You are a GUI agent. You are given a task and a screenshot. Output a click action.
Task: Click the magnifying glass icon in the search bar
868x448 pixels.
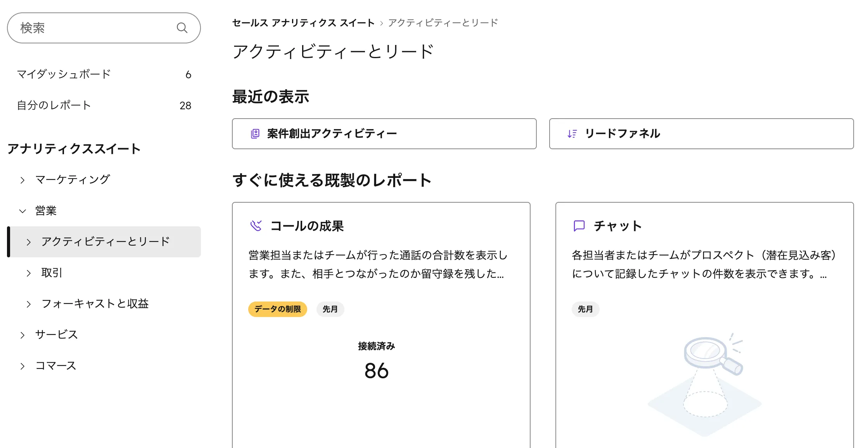click(x=182, y=28)
